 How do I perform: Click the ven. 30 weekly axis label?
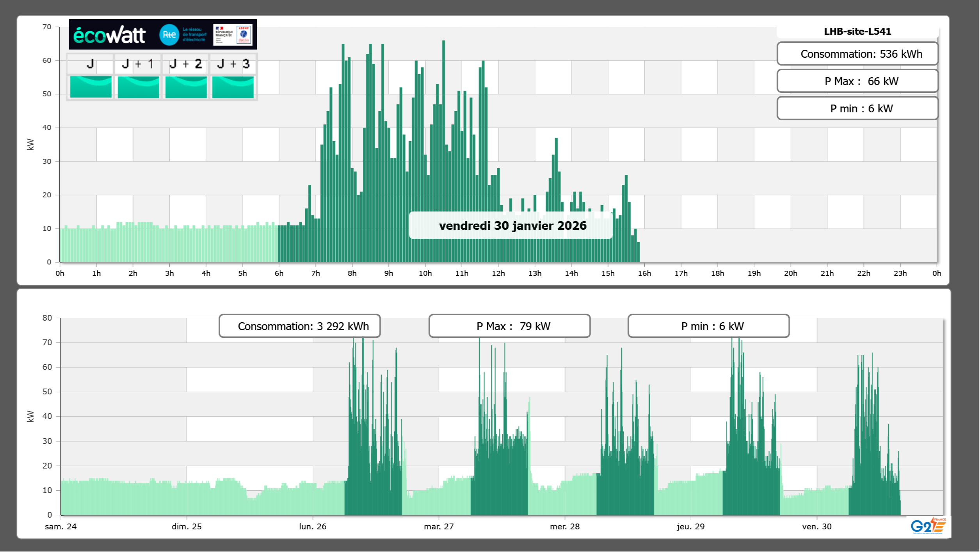(817, 526)
